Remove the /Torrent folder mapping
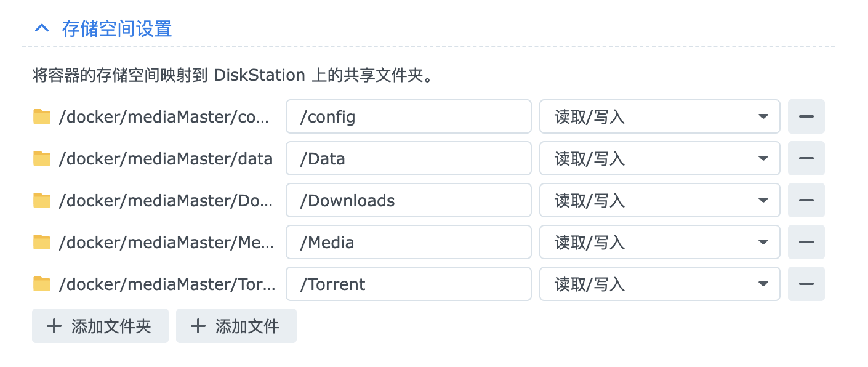This screenshot has width=868, height=367. (806, 284)
